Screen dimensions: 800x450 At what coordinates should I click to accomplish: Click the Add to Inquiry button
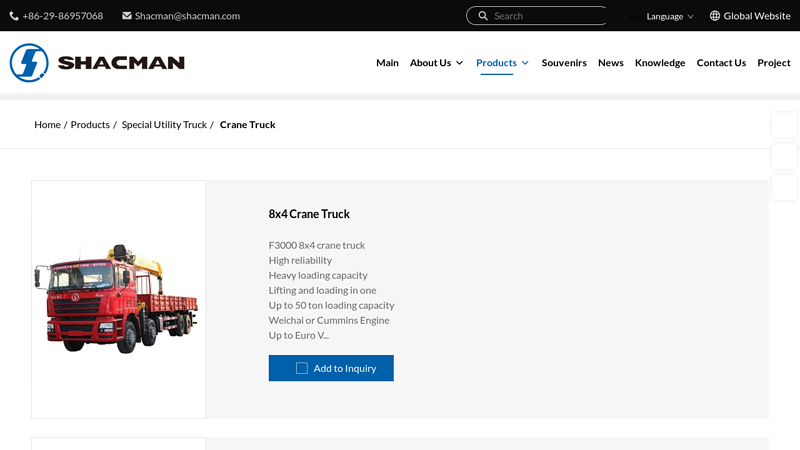(331, 368)
